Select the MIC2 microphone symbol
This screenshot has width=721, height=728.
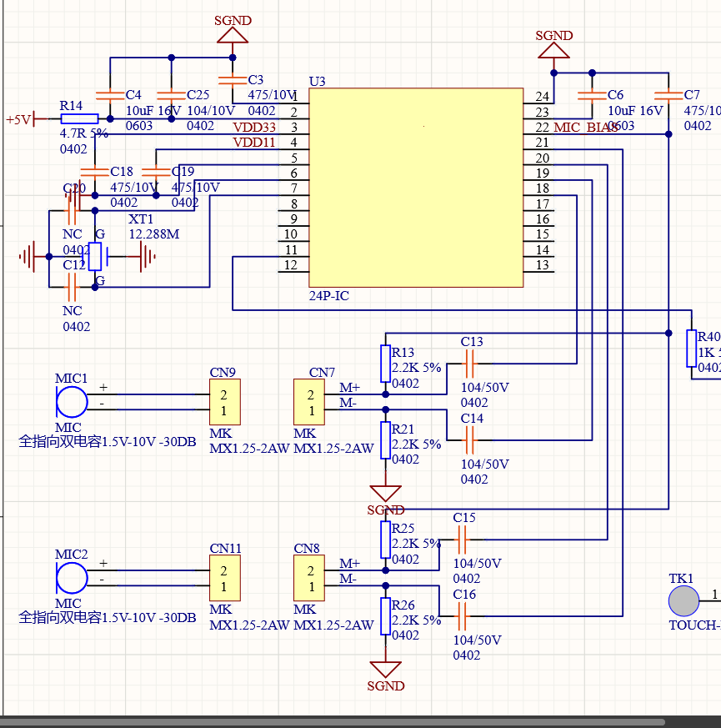pyautogui.click(x=72, y=578)
